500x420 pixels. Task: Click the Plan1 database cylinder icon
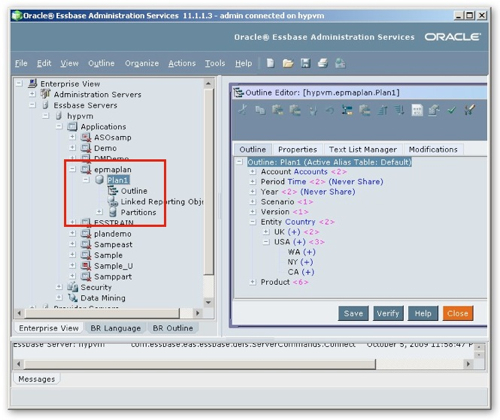point(99,180)
